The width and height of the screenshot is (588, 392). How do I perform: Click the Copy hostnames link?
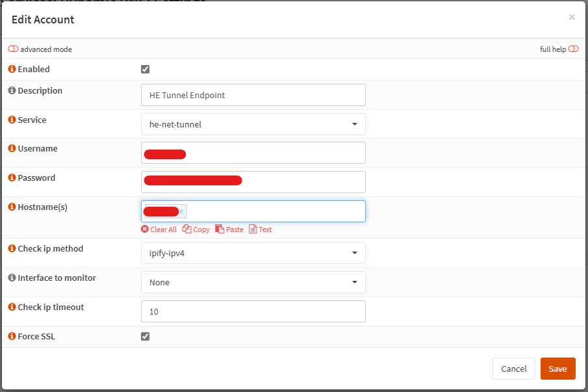tap(196, 229)
